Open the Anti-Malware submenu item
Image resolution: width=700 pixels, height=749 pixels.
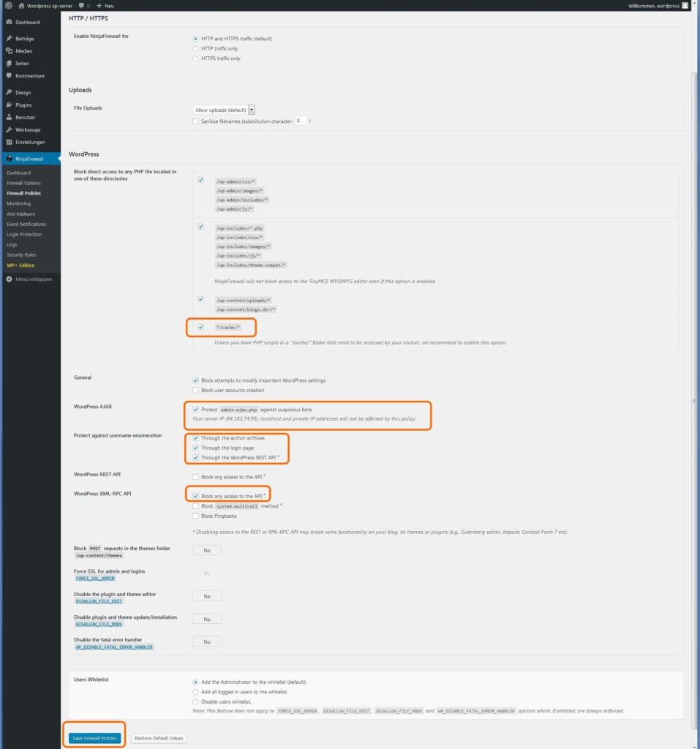pyautogui.click(x=21, y=214)
